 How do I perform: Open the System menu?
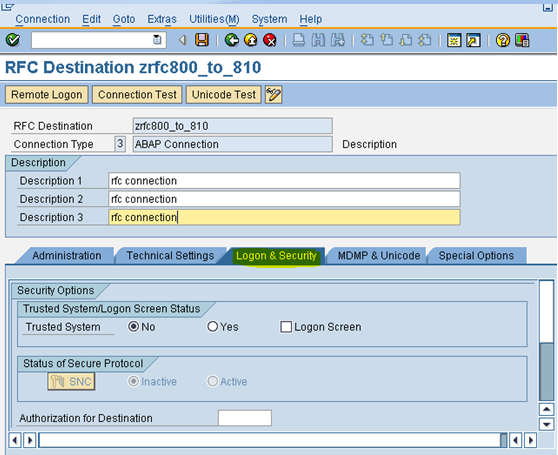269,19
